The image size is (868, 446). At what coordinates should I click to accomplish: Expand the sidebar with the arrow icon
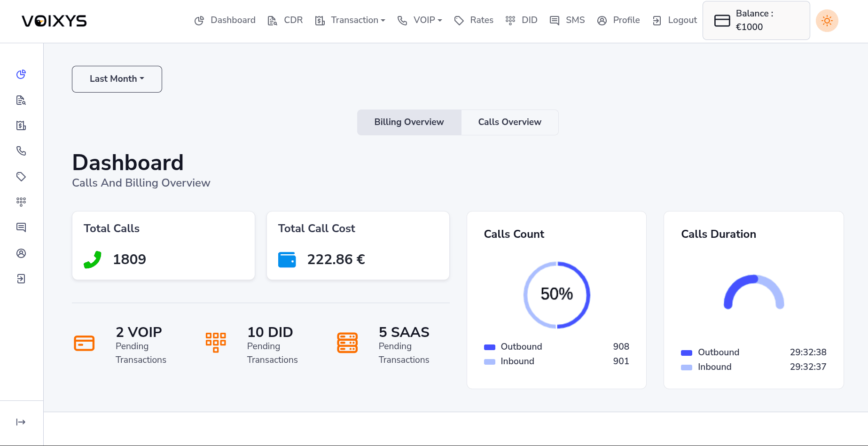(21, 422)
